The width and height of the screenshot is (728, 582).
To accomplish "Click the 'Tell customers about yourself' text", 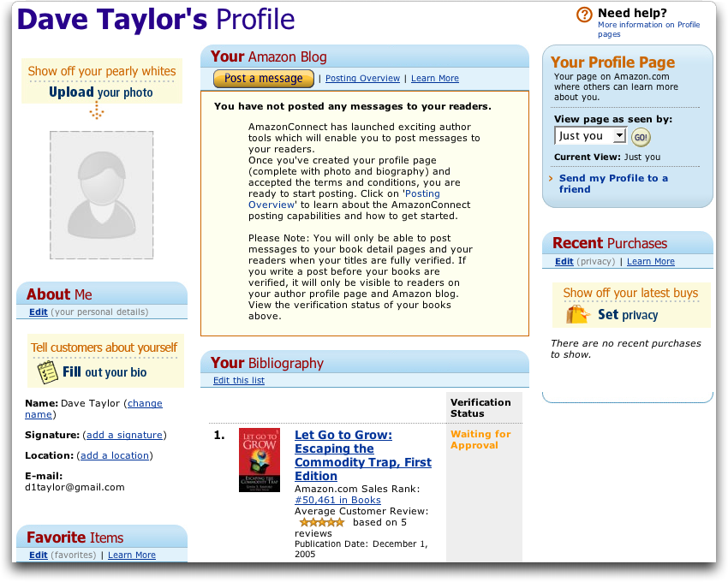I will (104, 347).
